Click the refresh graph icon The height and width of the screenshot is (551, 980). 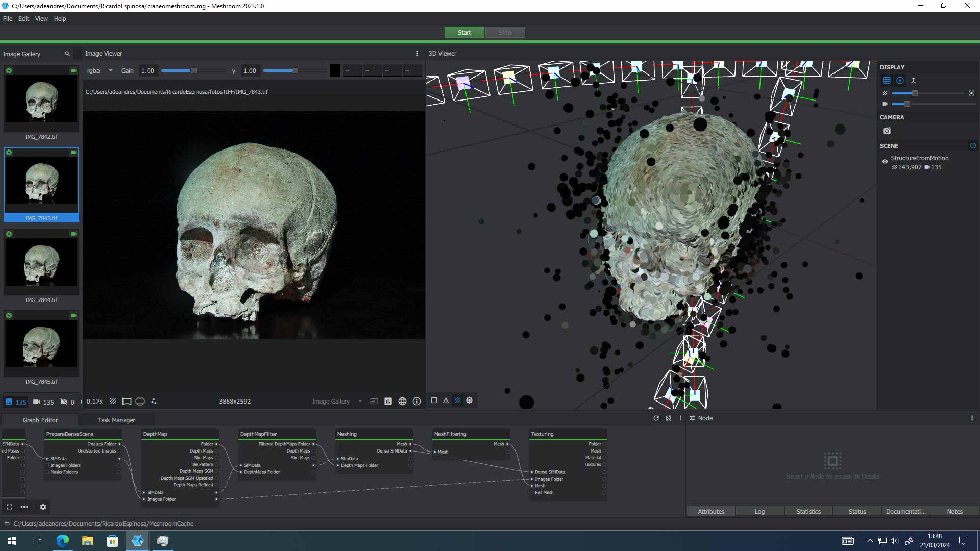(656, 418)
